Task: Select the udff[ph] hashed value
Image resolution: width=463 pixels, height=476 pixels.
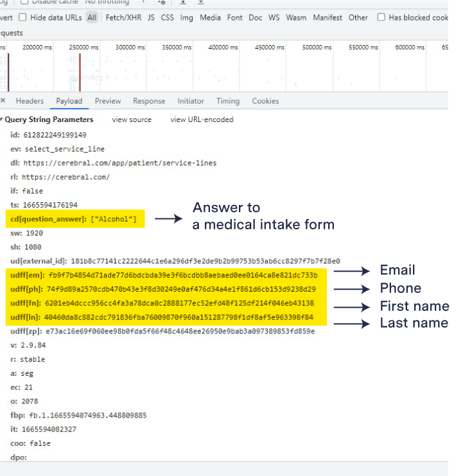Action: coord(181,289)
